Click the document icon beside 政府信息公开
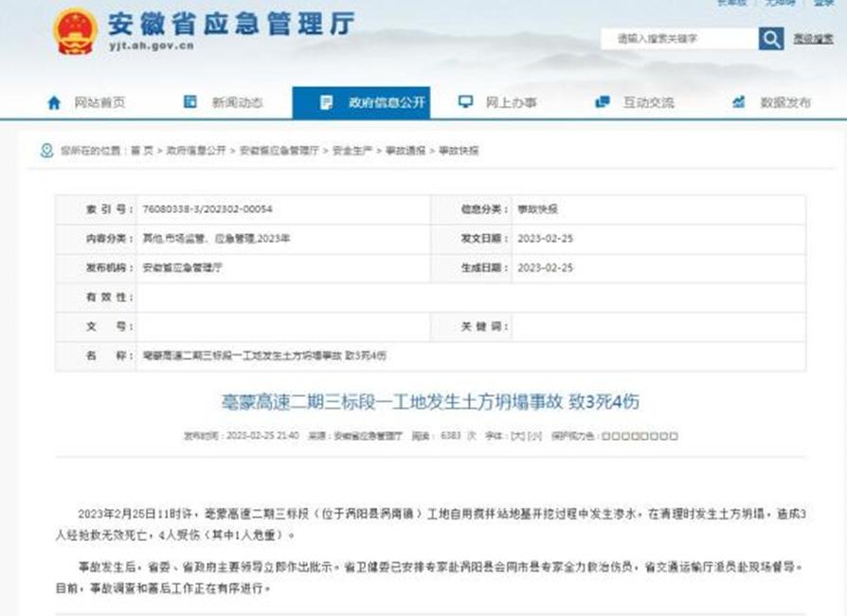 [327, 102]
